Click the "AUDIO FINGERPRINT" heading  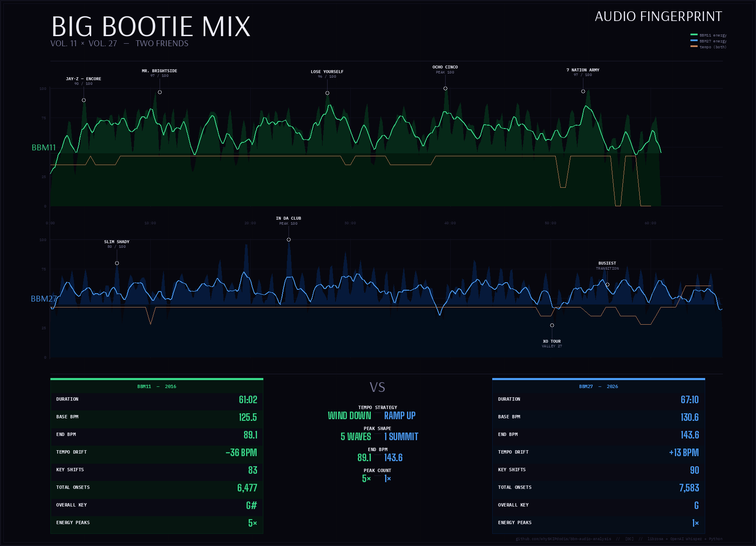click(659, 16)
